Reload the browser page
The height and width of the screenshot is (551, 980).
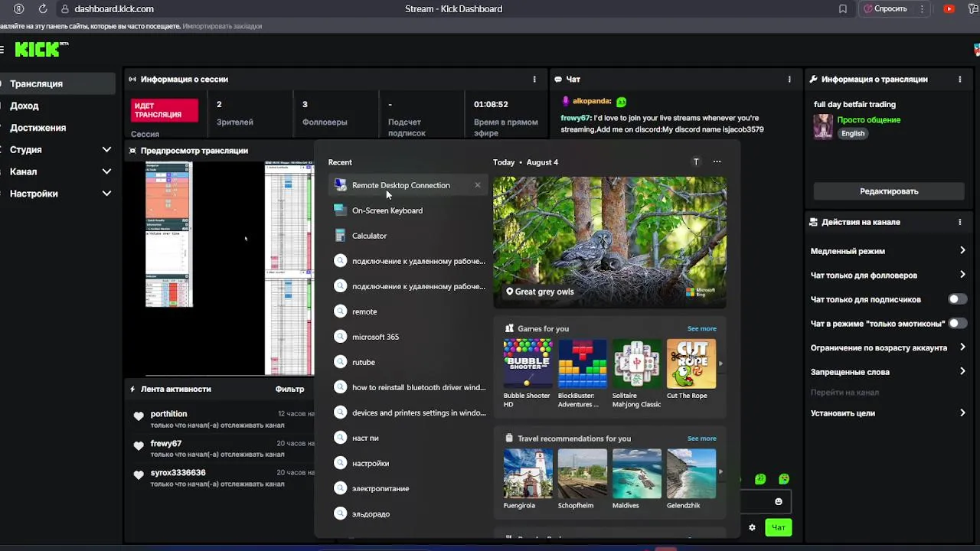[x=43, y=9]
